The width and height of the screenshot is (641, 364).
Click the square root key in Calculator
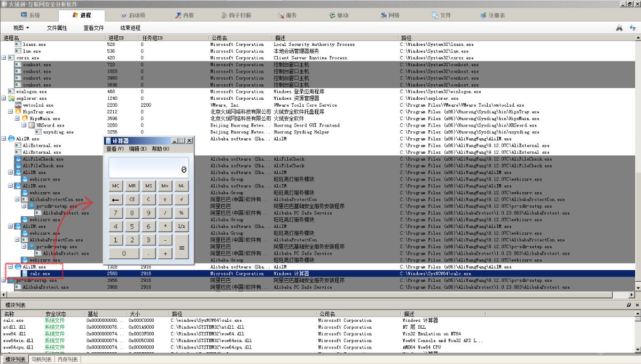(182, 199)
